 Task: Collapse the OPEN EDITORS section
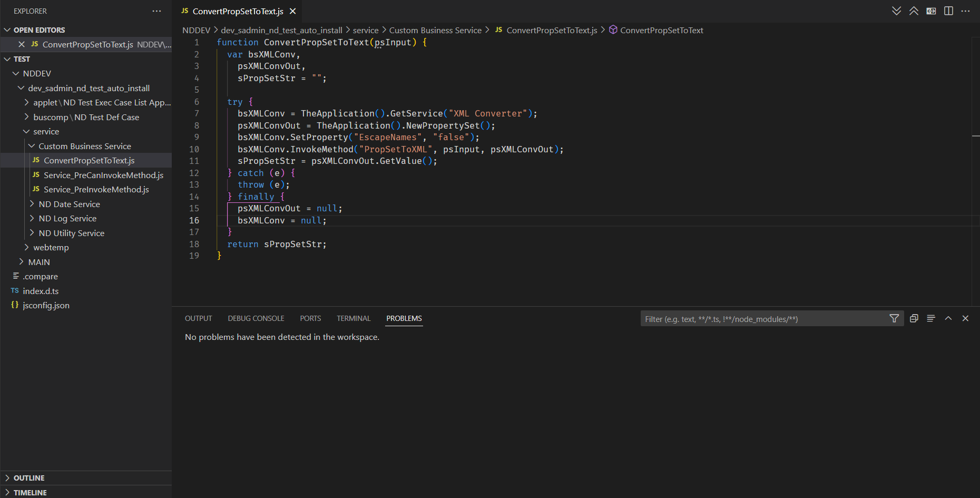click(x=7, y=30)
